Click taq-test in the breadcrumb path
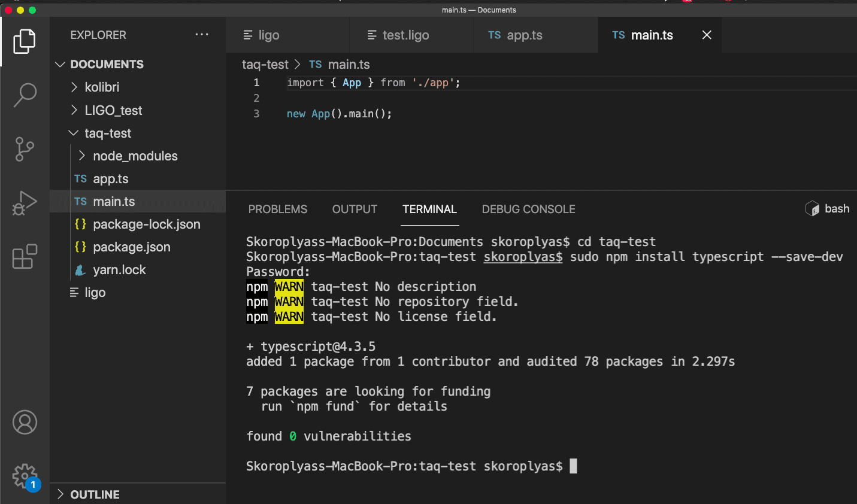This screenshot has width=857, height=504. coord(265,65)
